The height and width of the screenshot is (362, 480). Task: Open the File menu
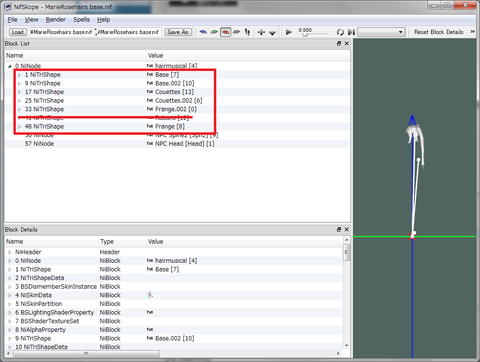pos(12,20)
